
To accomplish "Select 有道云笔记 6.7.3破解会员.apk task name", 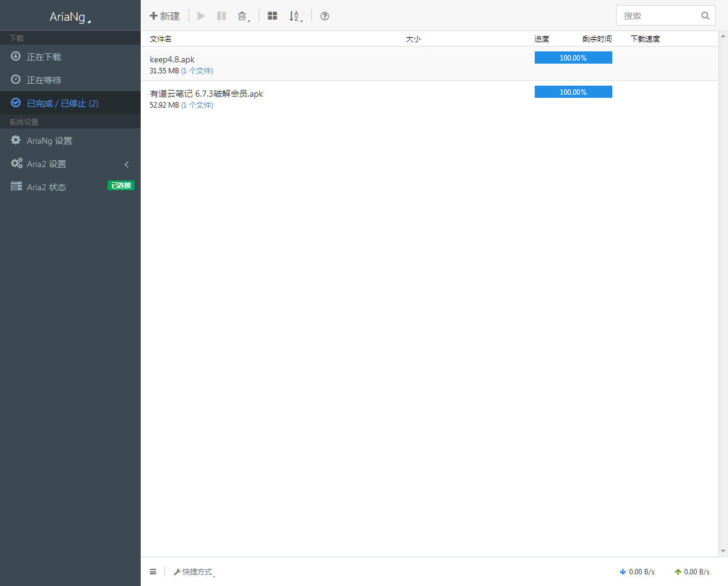I will click(206, 94).
